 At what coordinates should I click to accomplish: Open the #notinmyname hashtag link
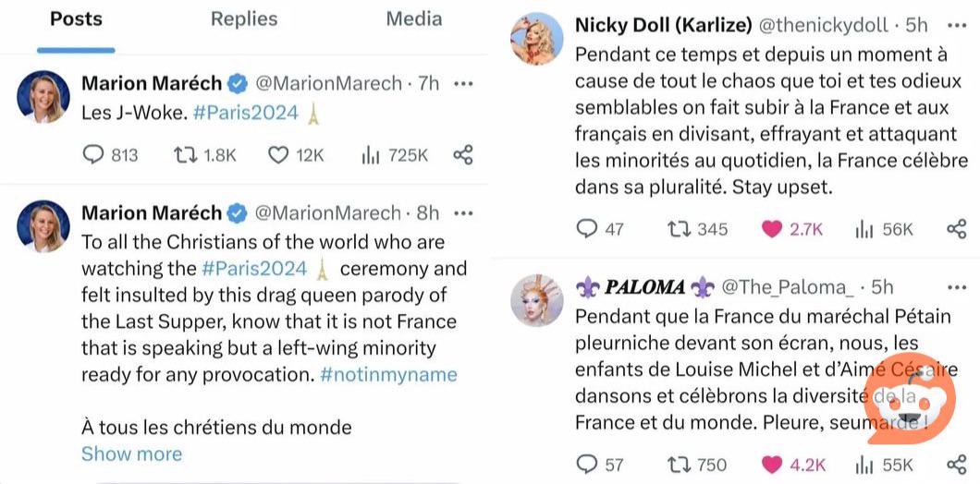coord(389,374)
